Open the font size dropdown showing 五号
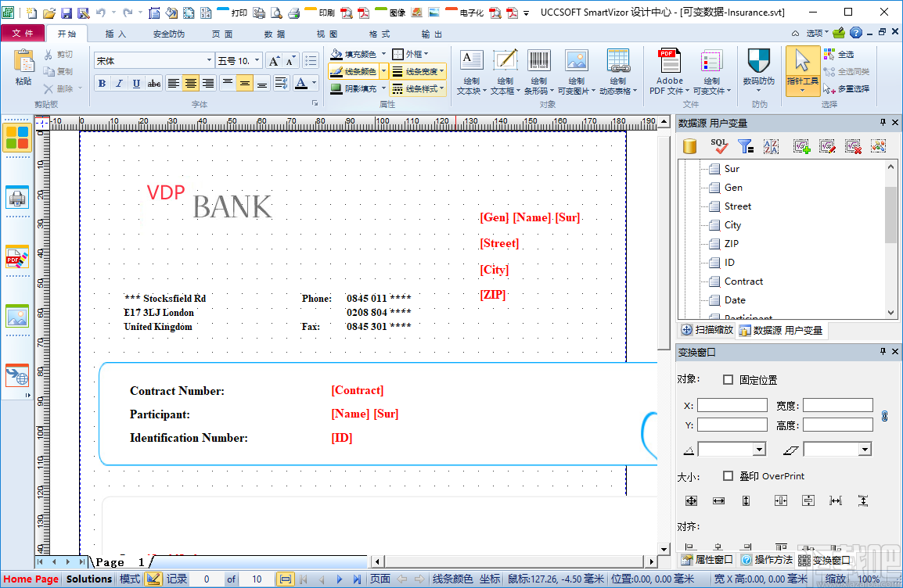The width and height of the screenshot is (903, 588). coord(255,59)
